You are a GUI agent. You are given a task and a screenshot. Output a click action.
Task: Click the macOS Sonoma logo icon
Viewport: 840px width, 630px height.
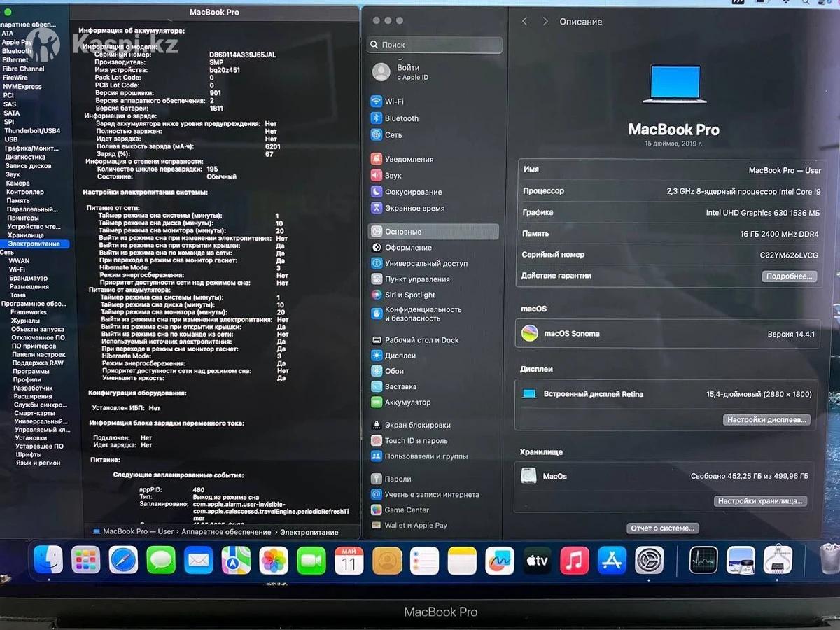(530, 333)
